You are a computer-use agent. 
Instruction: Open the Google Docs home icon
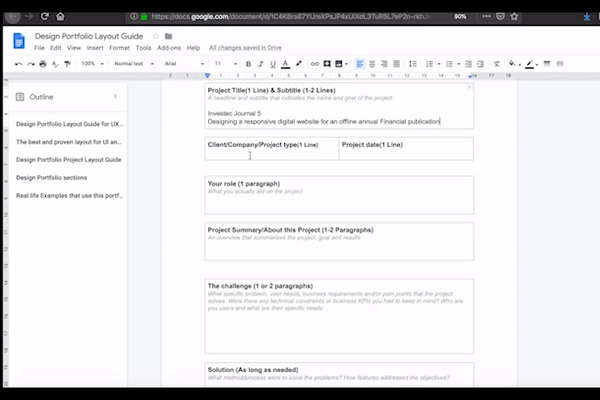[x=19, y=41]
